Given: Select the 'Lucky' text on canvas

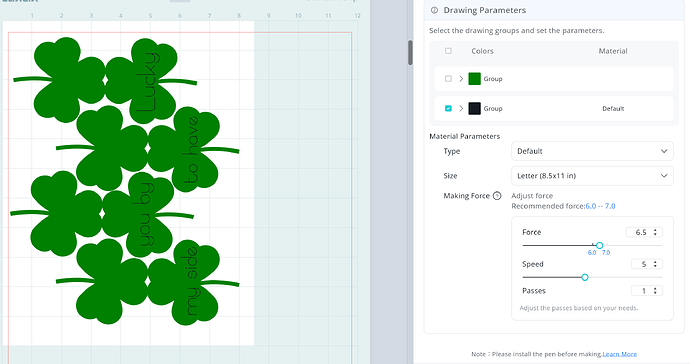Looking at the screenshot, I should tap(147, 82).
